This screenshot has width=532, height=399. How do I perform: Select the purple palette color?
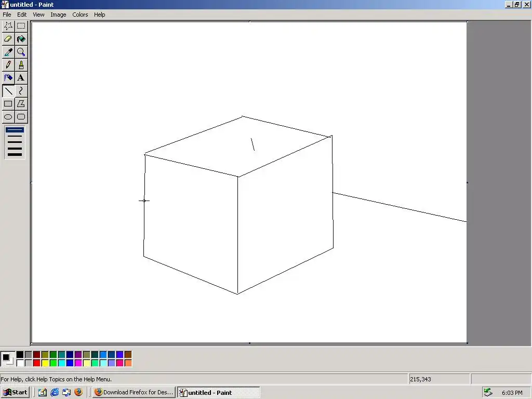pyautogui.click(x=78, y=354)
